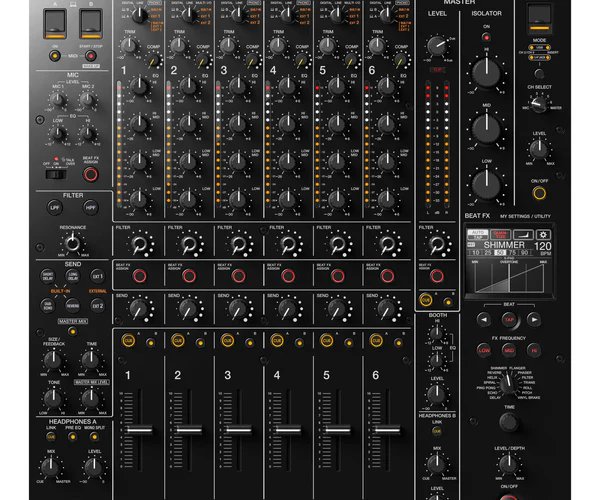Click the beat right arrow button
The width and height of the screenshot is (600, 500).
point(534,319)
